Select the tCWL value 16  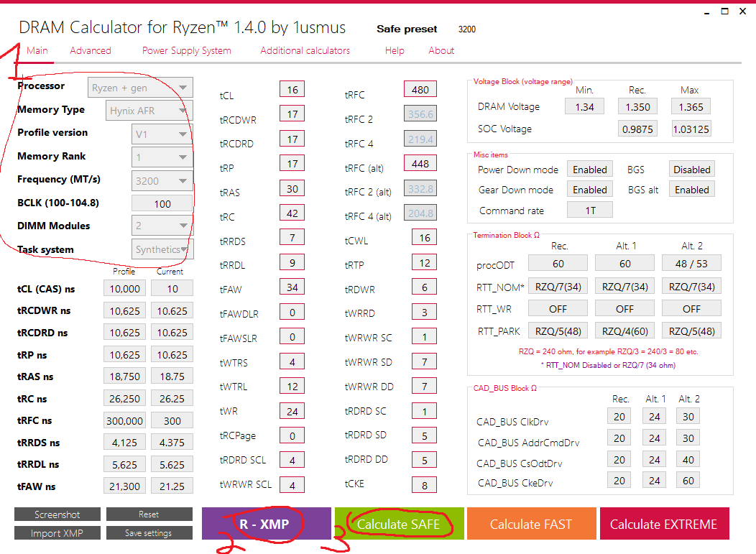(424, 238)
